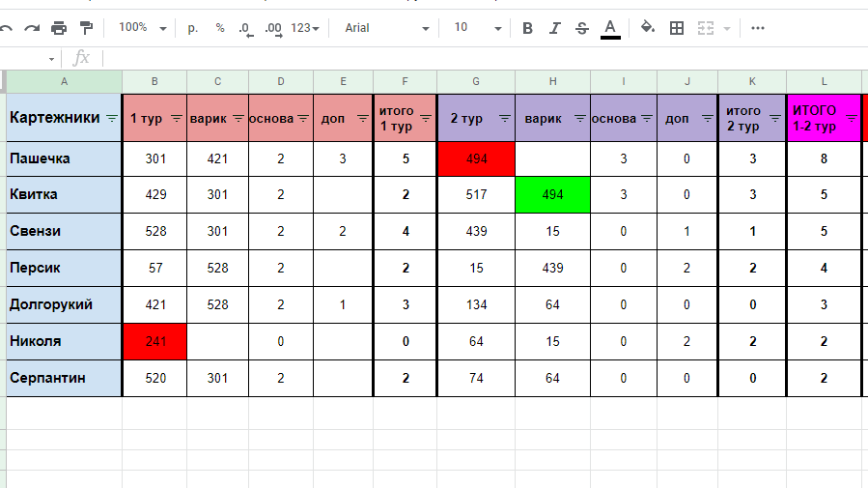The width and height of the screenshot is (868, 488).
Task: Select cell 421 in Долгорукий row
Action: click(x=155, y=304)
